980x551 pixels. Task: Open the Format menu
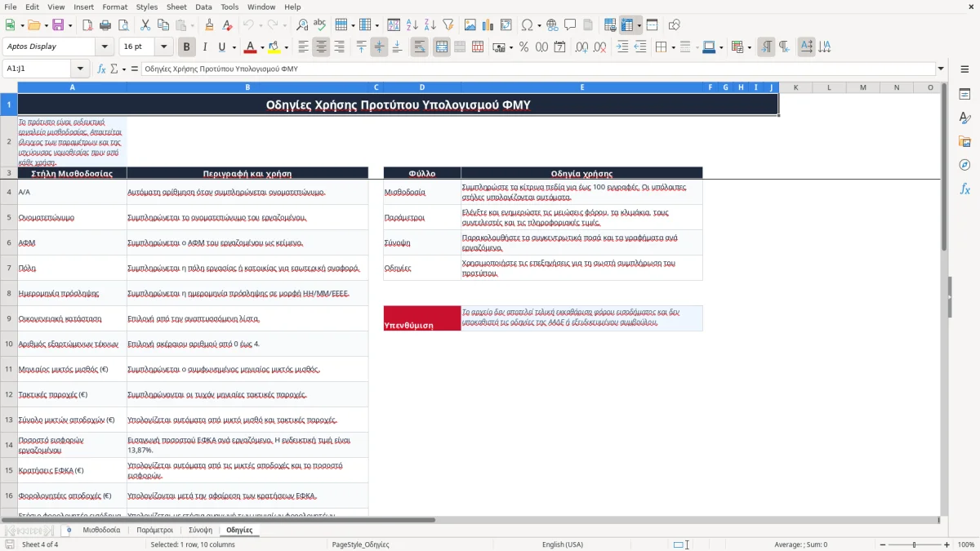pos(114,7)
